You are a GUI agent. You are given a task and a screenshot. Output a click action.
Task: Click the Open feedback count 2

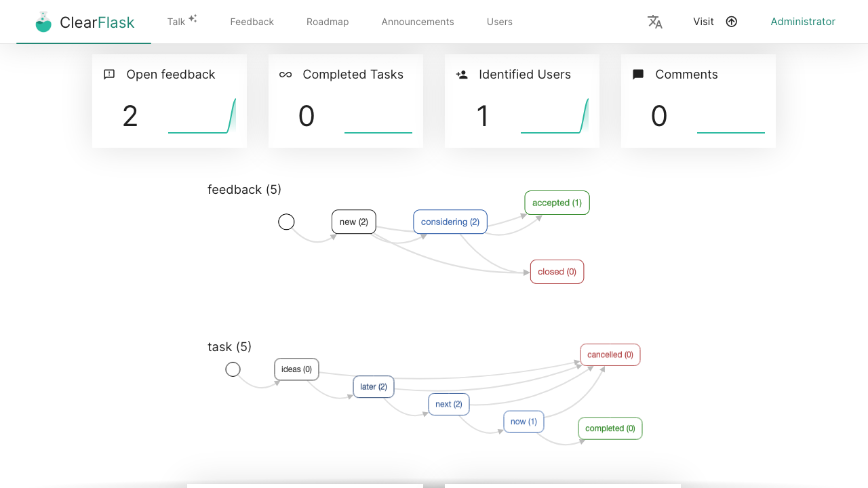point(130,116)
